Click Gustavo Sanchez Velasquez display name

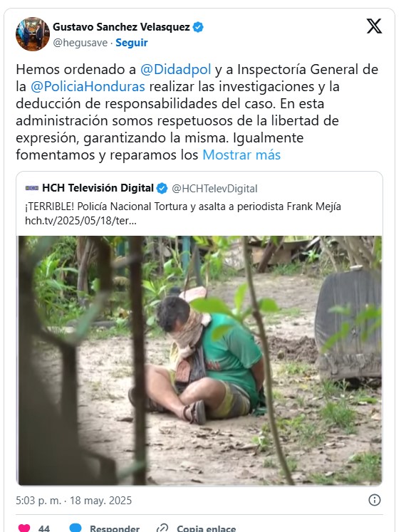[121, 27]
